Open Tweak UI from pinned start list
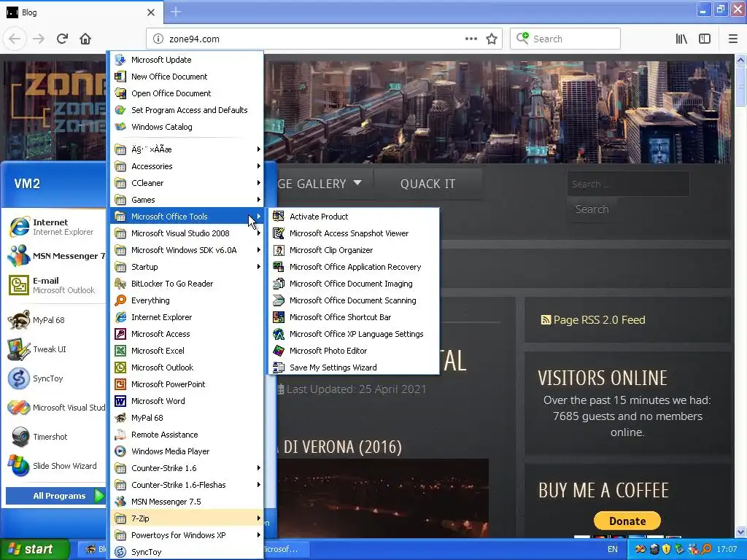The image size is (747, 560). point(55,349)
